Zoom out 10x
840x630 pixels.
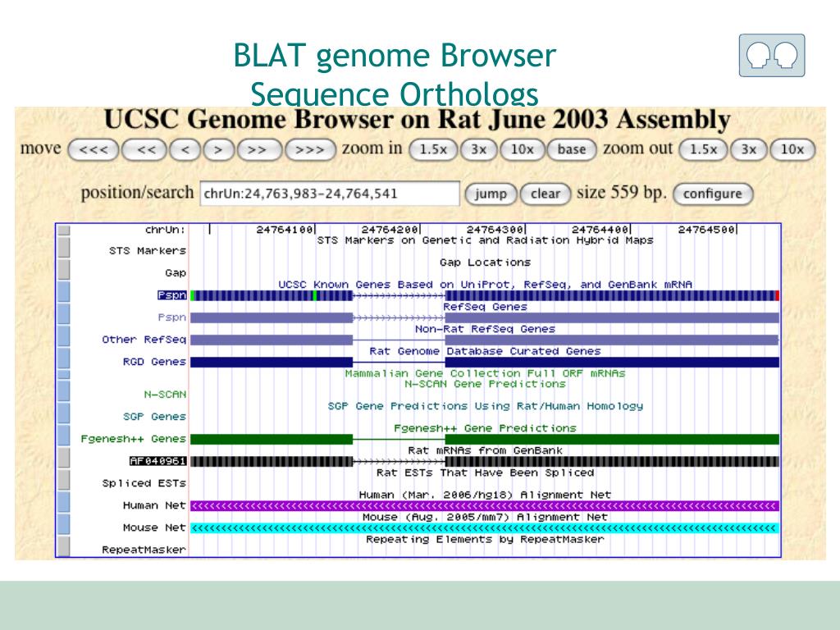[792, 149]
